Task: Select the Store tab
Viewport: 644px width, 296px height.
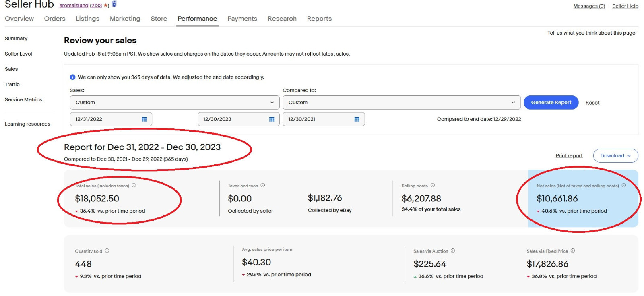Action: pyautogui.click(x=159, y=19)
